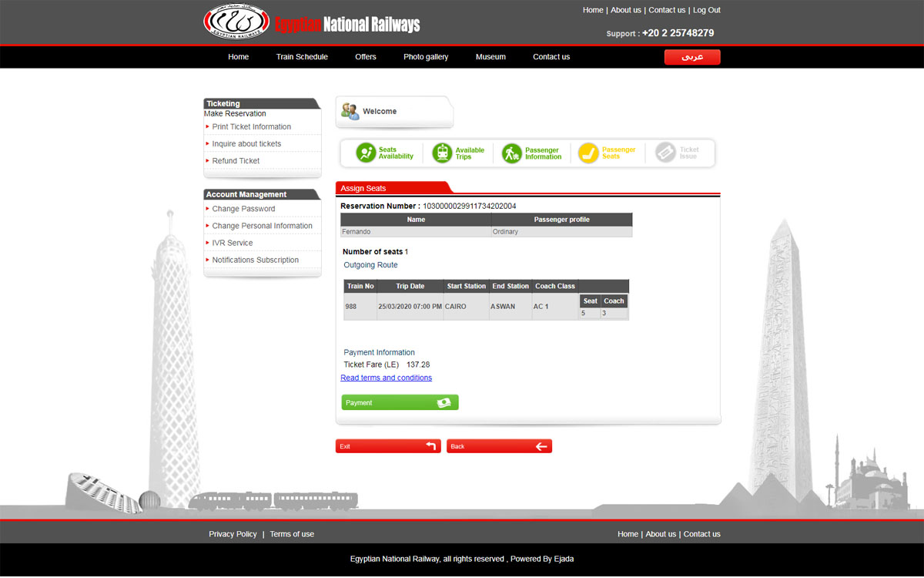This screenshot has height=578, width=924.
Task: Click the Passenger Seats yellow icon
Action: (588, 153)
